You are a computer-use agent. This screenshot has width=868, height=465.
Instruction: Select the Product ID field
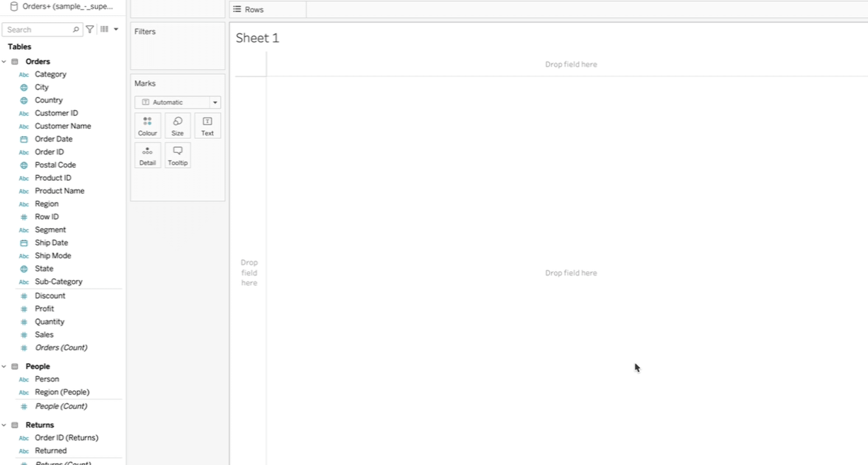(x=53, y=178)
